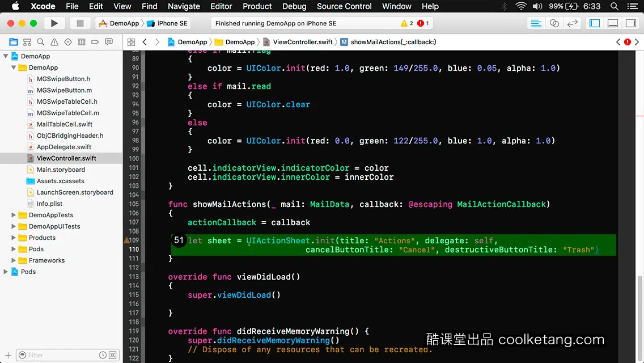Expand the DemoAppTests folder
The image size is (644, 363).
[x=14, y=215]
